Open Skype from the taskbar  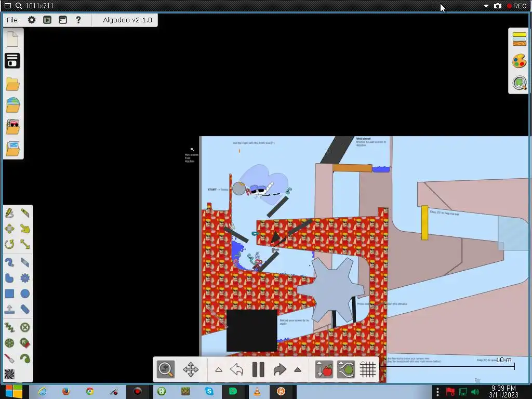click(x=209, y=392)
